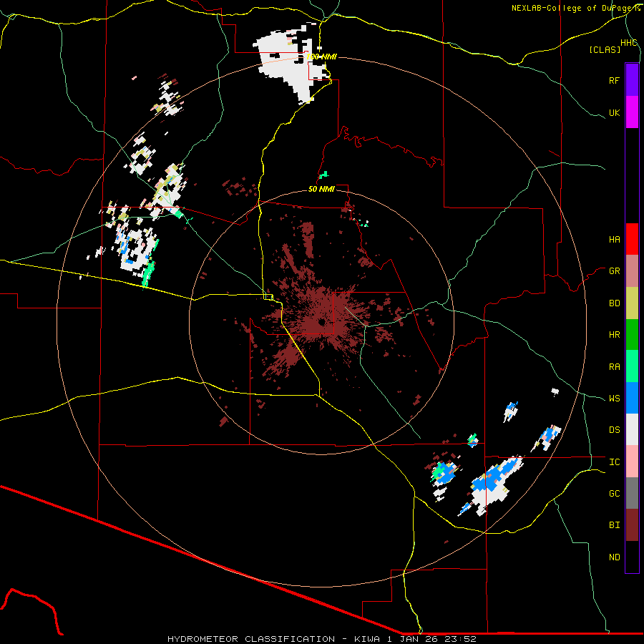Click the HYDROMETEOR CLASSIFICATION title text
The image size is (644, 644).
[x=251, y=639]
